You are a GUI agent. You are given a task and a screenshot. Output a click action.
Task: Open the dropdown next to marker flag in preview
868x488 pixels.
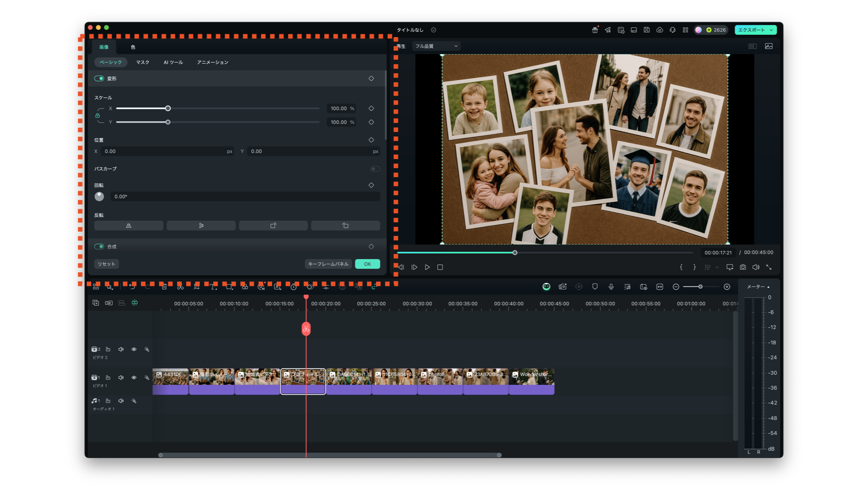pyautogui.click(x=717, y=267)
